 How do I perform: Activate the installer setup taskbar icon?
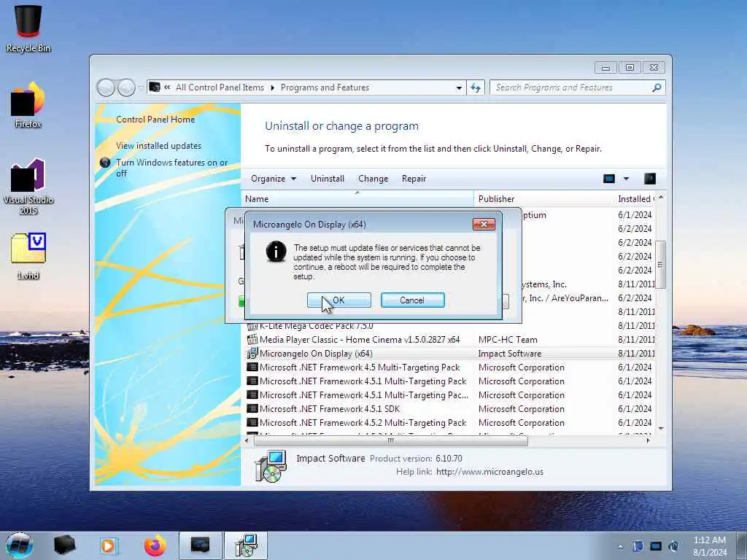(246, 545)
